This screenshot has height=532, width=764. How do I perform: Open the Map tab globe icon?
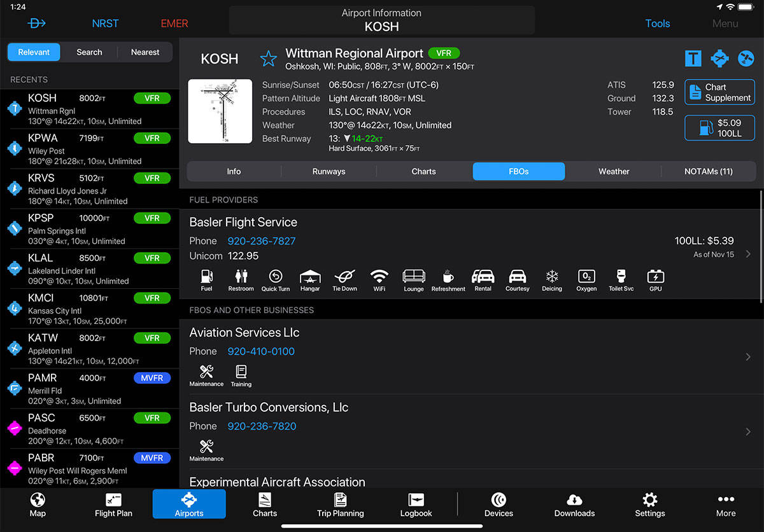(x=38, y=504)
